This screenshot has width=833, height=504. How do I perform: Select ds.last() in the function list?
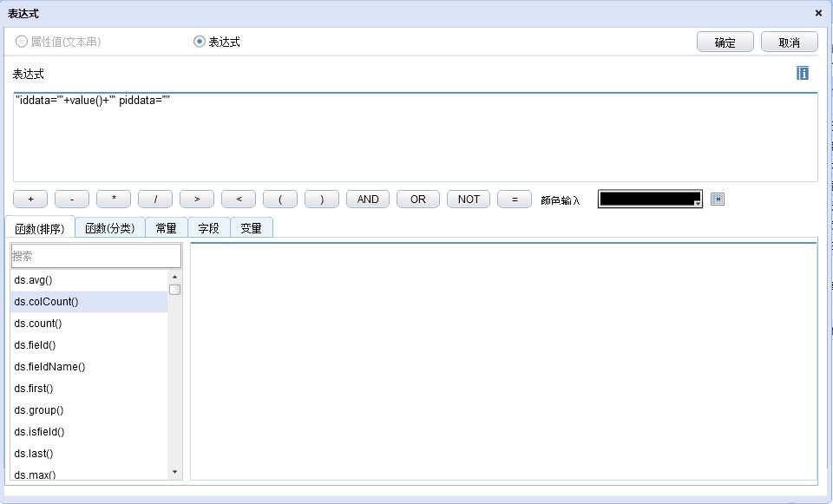(89, 454)
